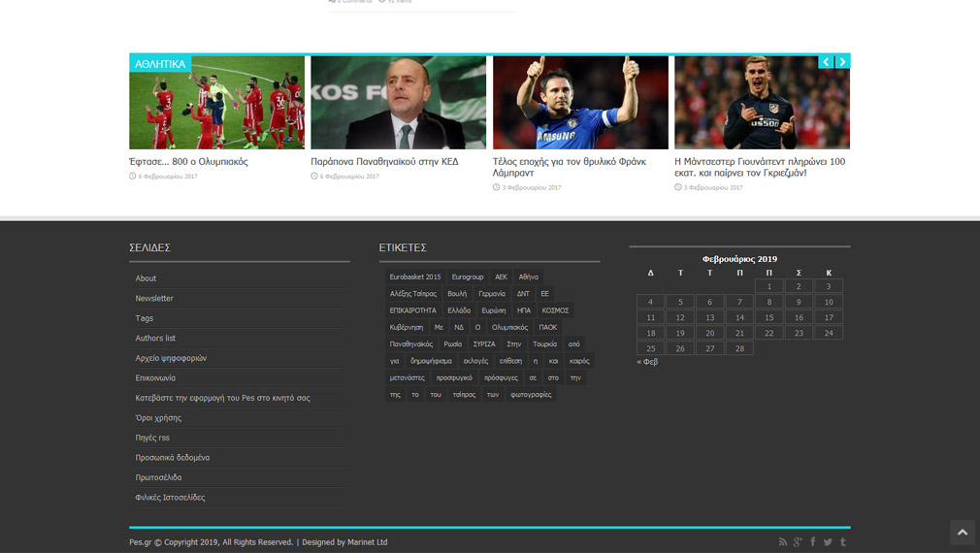This screenshot has height=553, width=980.
Task: Select the ΑΕΚ tag
Action: pyautogui.click(x=502, y=276)
